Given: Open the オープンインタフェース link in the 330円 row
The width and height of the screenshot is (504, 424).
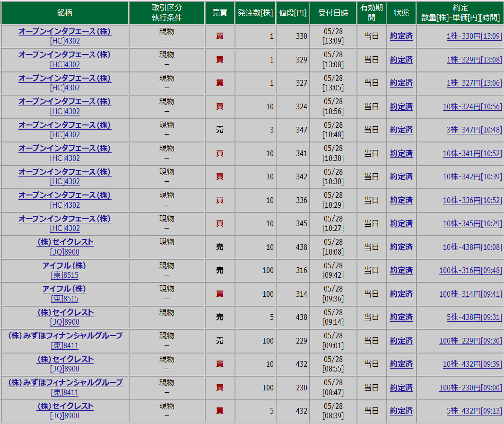Looking at the screenshot, I should pos(65,31).
